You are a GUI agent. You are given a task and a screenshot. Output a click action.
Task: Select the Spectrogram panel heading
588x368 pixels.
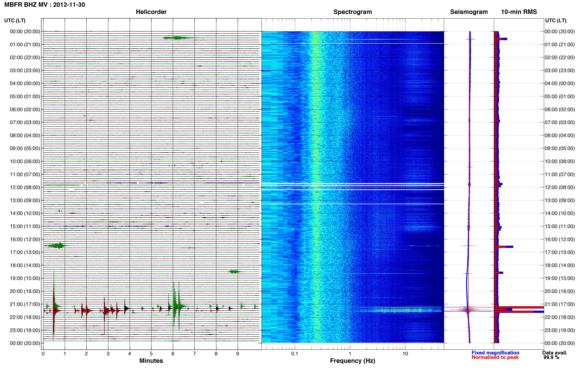tap(352, 12)
